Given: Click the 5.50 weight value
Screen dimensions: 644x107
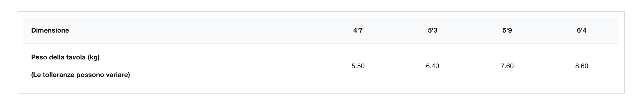Looking at the screenshot, I should 358,66.
